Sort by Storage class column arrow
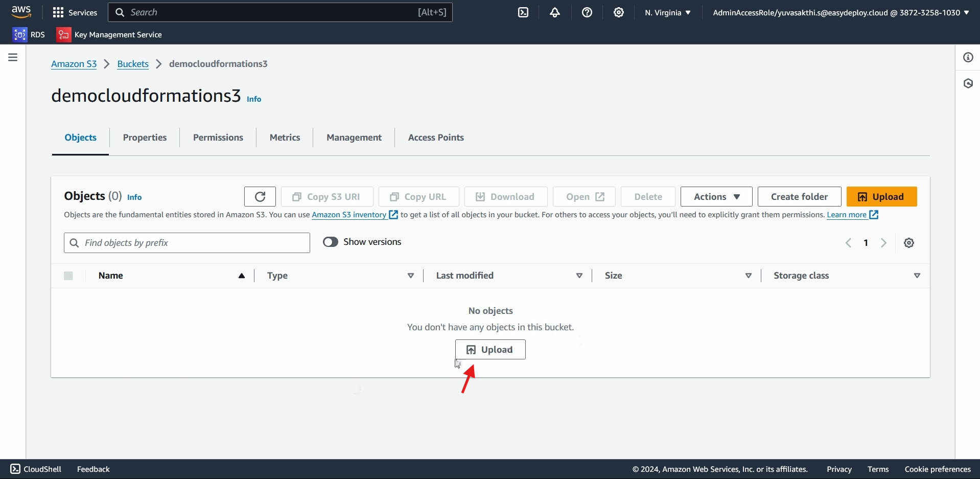The width and height of the screenshot is (980, 479). click(917, 276)
